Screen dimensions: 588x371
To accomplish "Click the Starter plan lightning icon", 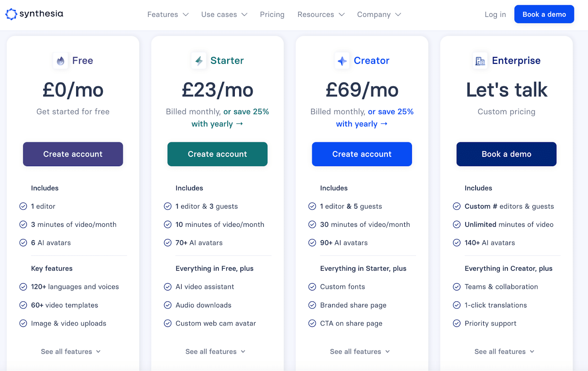I will [199, 61].
